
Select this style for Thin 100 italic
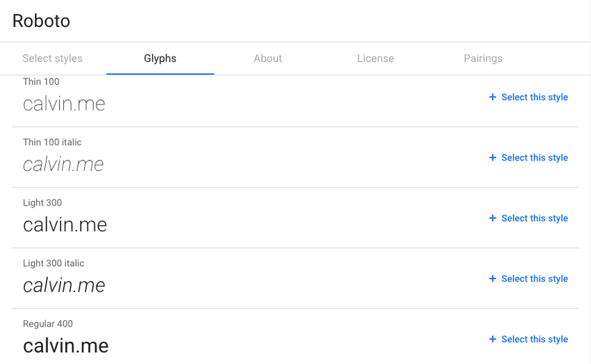528,158
